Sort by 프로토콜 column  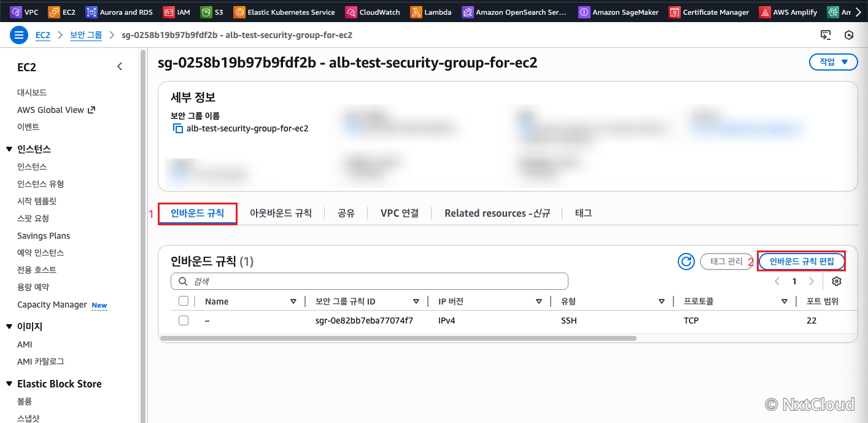(x=785, y=301)
